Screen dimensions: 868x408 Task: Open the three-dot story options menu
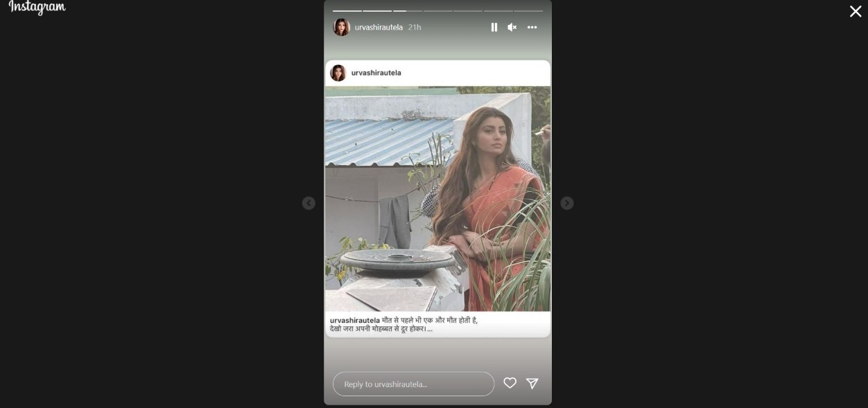point(532,27)
